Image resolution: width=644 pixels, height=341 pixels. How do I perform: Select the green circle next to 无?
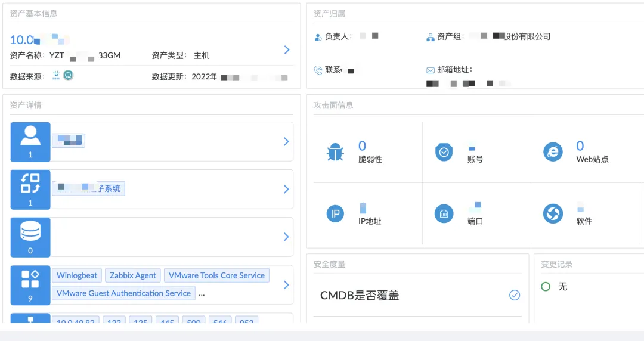(x=546, y=286)
